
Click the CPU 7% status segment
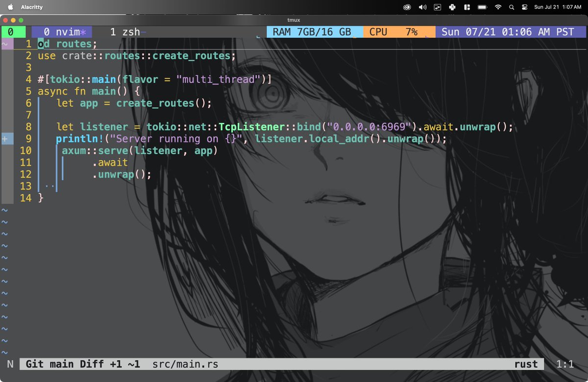pos(399,32)
